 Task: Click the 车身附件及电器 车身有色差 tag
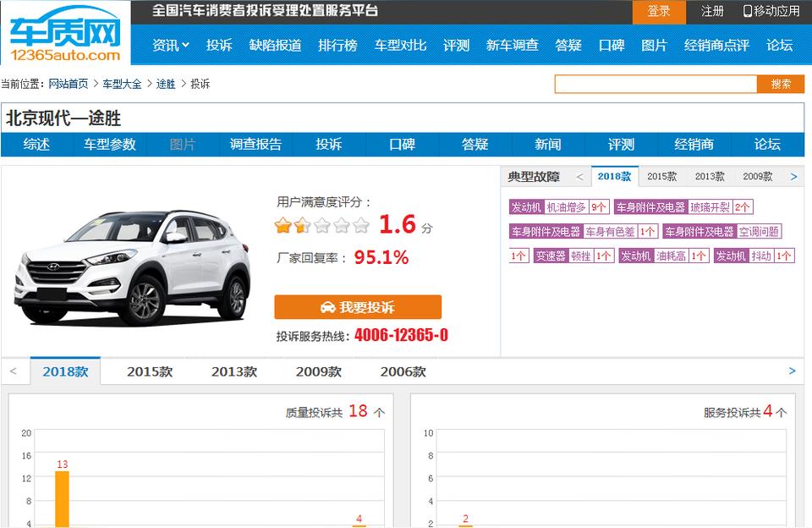tap(584, 231)
